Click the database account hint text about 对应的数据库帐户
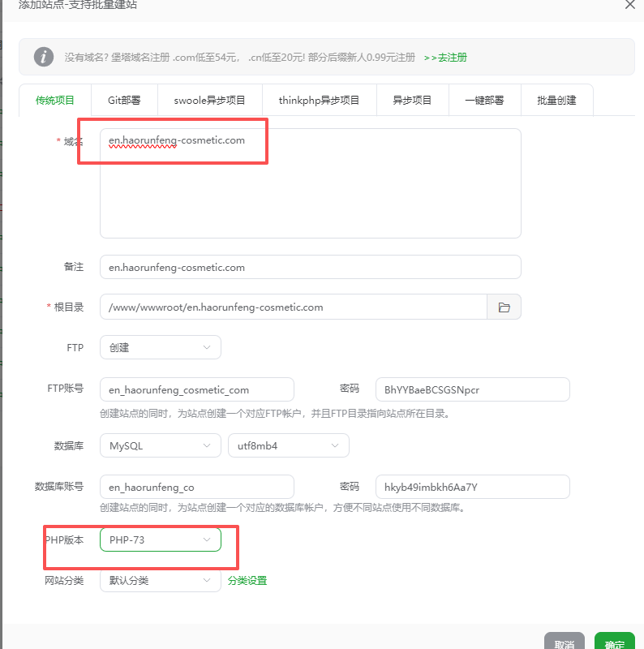Screen dimensions: 644x649 pos(284,508)
